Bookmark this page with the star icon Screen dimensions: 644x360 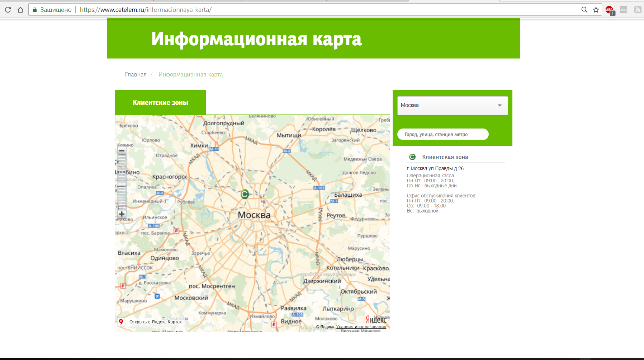[x=596, y=10]
